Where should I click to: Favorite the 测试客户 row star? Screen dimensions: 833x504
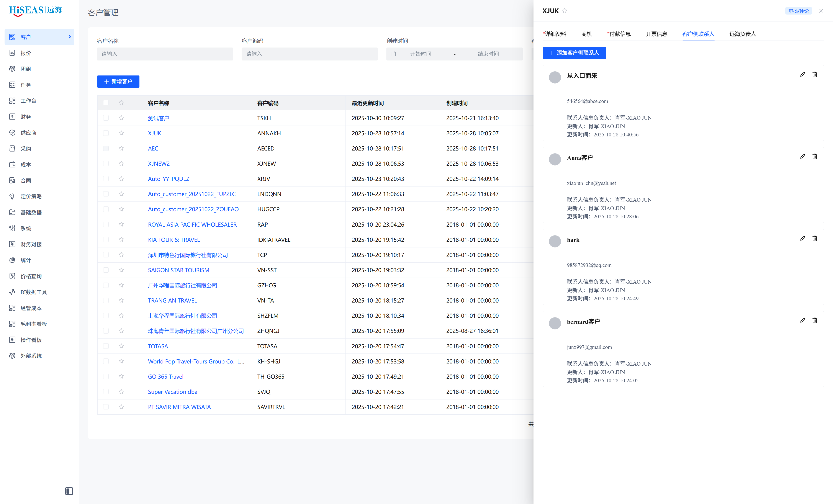(121, 118)
